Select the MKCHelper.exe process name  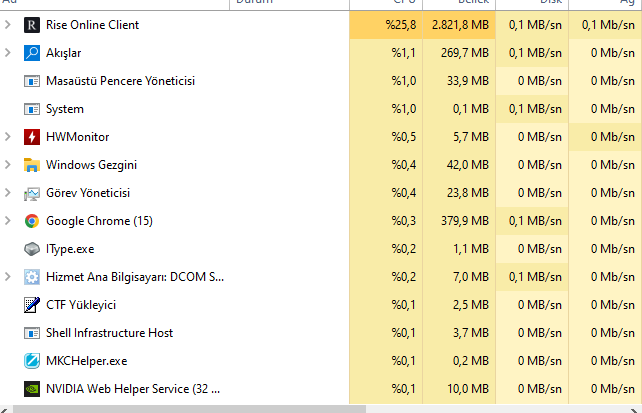click(86, 361)
